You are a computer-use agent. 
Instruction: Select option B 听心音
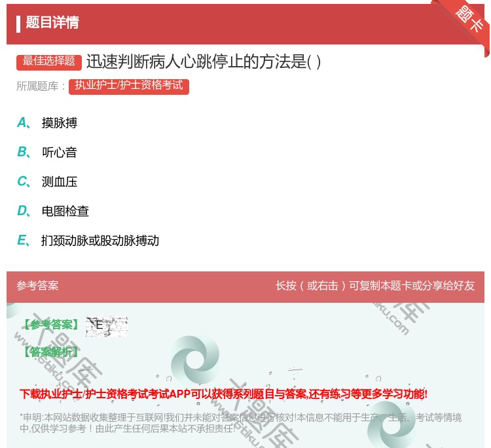(47, 152)
